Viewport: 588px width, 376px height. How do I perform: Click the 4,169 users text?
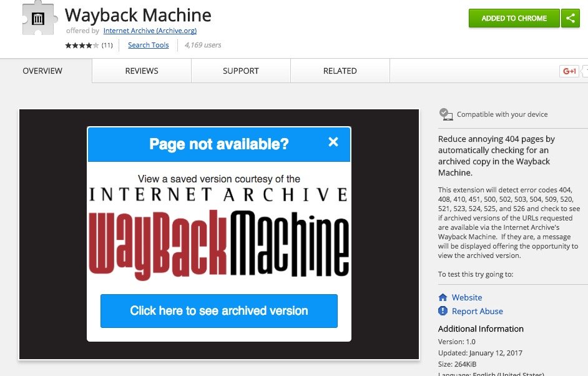pos(203,45)
